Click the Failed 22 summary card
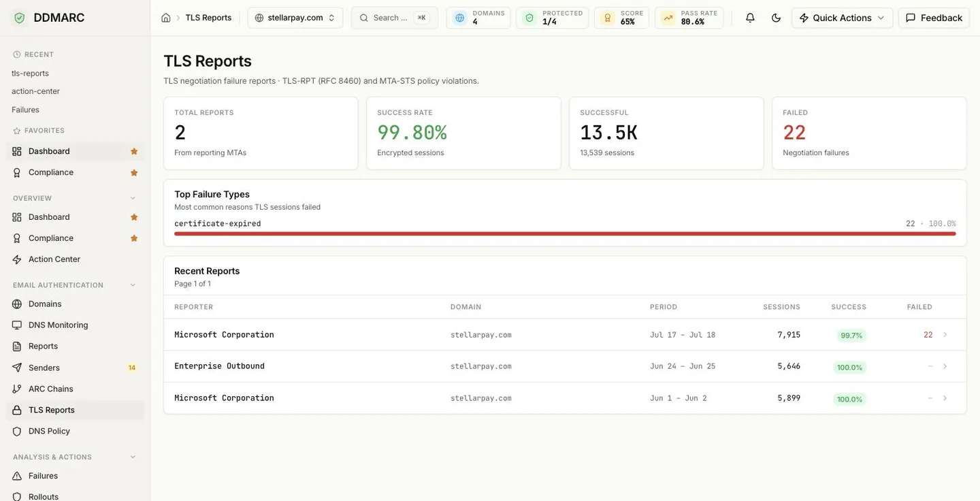Viewport: 980px width, 501px height. (869, 133)
